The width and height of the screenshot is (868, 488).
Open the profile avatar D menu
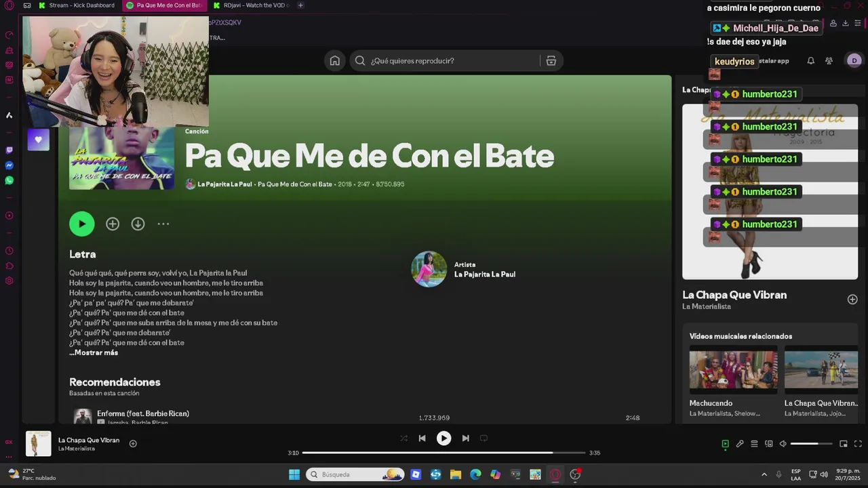[854, 60]
